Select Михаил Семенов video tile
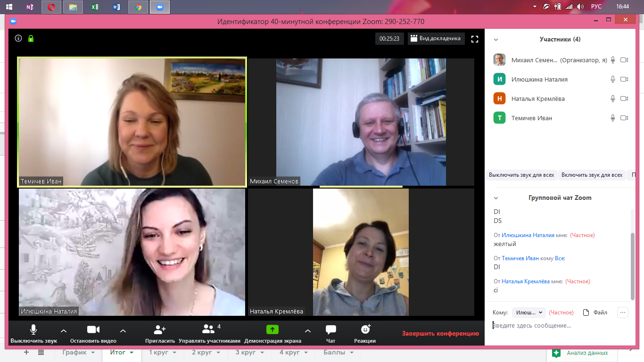The height and width of the screenshot is (362, 644). pyautogui.click(x=361, y=122)
